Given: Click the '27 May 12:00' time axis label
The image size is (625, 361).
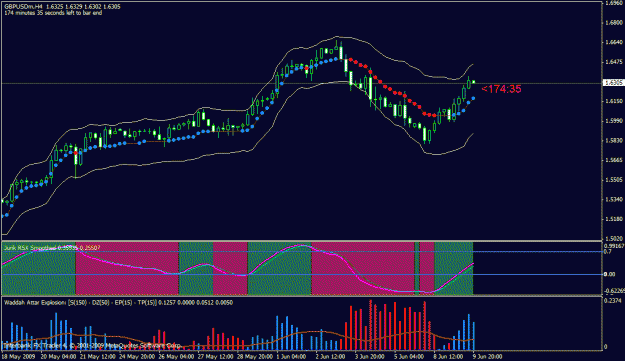Looking at the screenshot, I should (216, 356).
